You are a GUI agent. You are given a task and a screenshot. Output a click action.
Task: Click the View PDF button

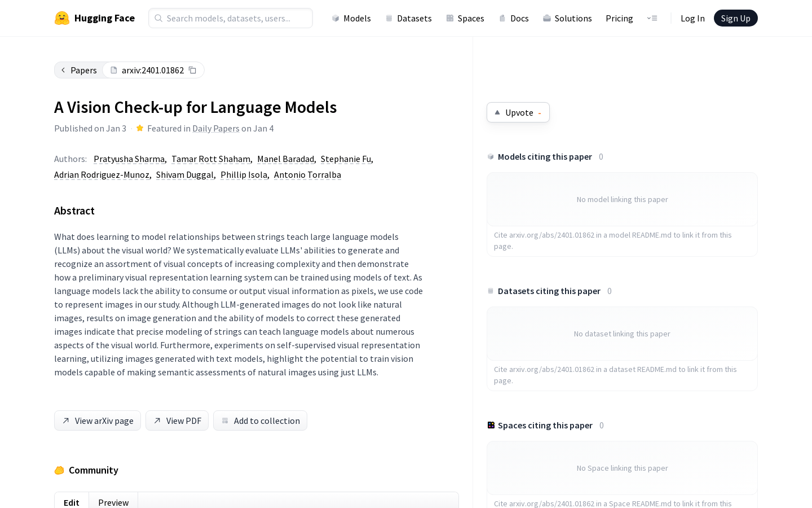click(x=177, y=421)
